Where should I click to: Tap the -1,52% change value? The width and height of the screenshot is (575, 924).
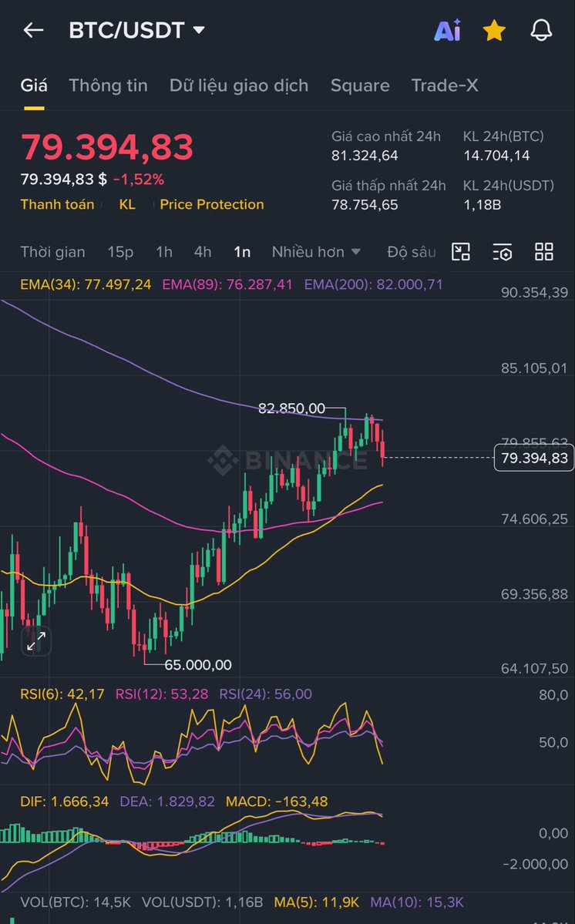(x=139, y=179)
